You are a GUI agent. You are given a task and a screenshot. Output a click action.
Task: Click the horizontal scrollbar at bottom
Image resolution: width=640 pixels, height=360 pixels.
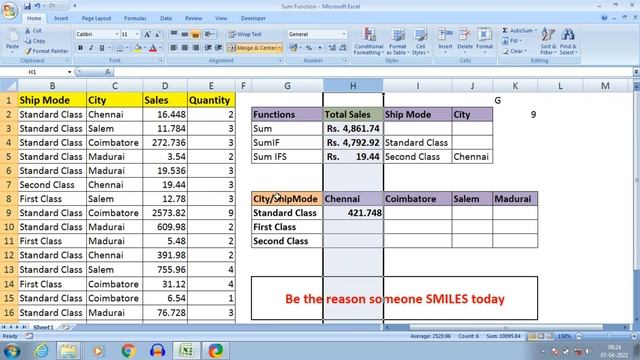506,327
